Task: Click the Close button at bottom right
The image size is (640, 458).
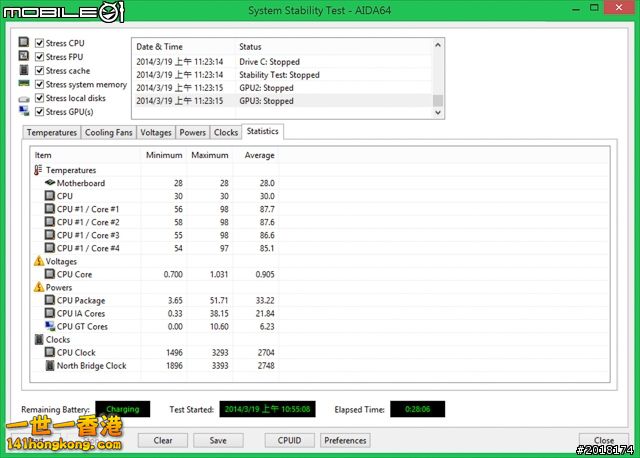Action: (604, 440)
